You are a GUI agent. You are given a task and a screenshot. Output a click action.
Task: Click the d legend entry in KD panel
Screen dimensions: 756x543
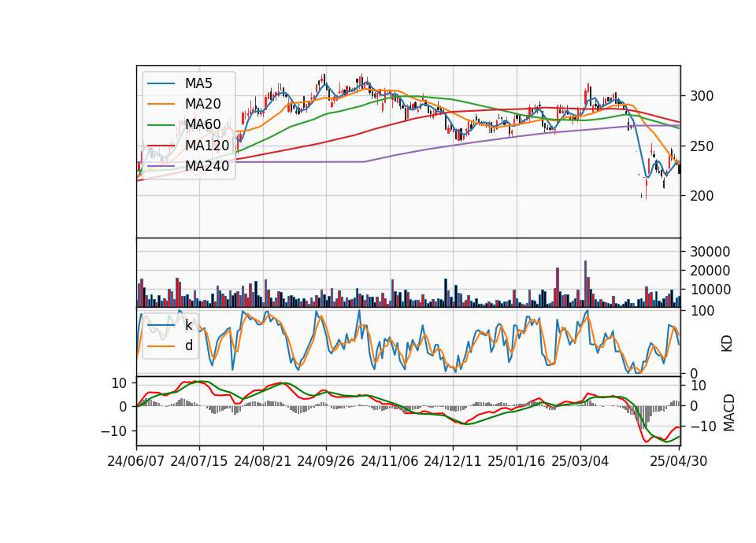tap(188, 345)
